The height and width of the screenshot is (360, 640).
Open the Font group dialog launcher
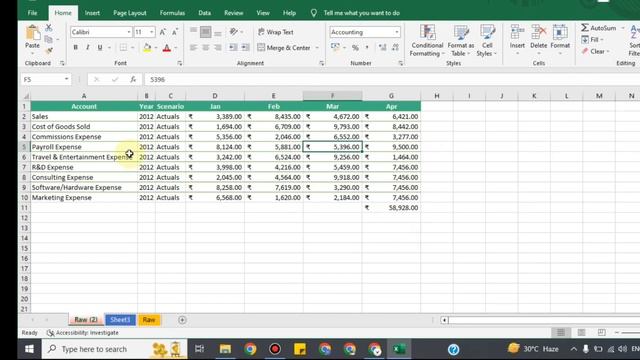pyautogui.click(x=180, y=63)
